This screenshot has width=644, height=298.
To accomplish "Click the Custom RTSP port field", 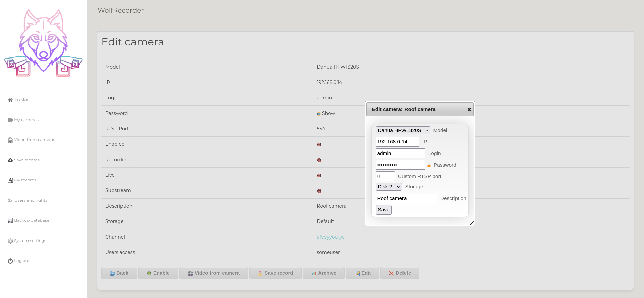I will (x=385, y=176).
